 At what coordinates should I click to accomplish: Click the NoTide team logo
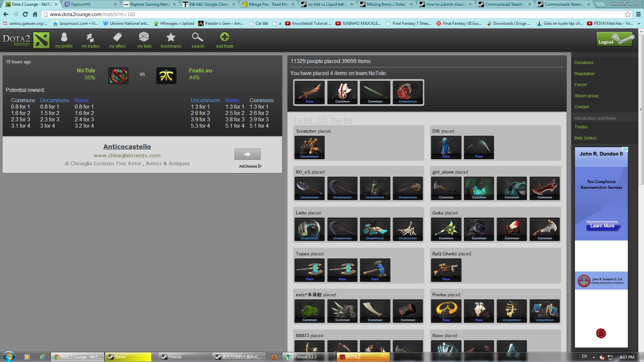click(x=118, y=75)
